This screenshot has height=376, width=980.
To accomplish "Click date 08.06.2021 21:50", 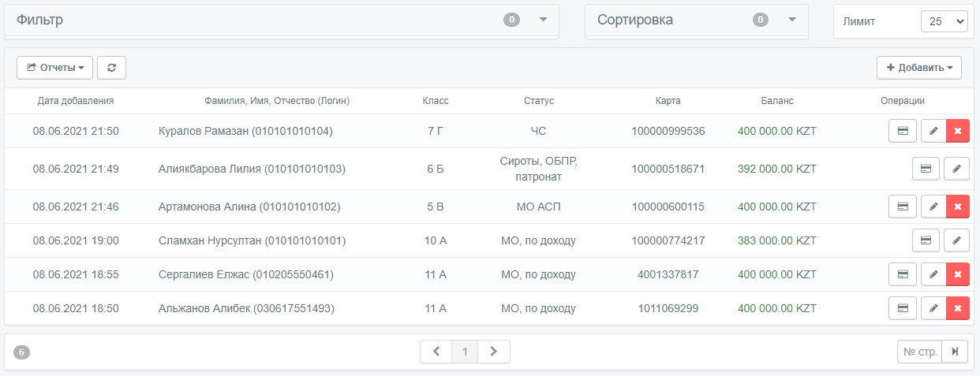I will [76, 131].
